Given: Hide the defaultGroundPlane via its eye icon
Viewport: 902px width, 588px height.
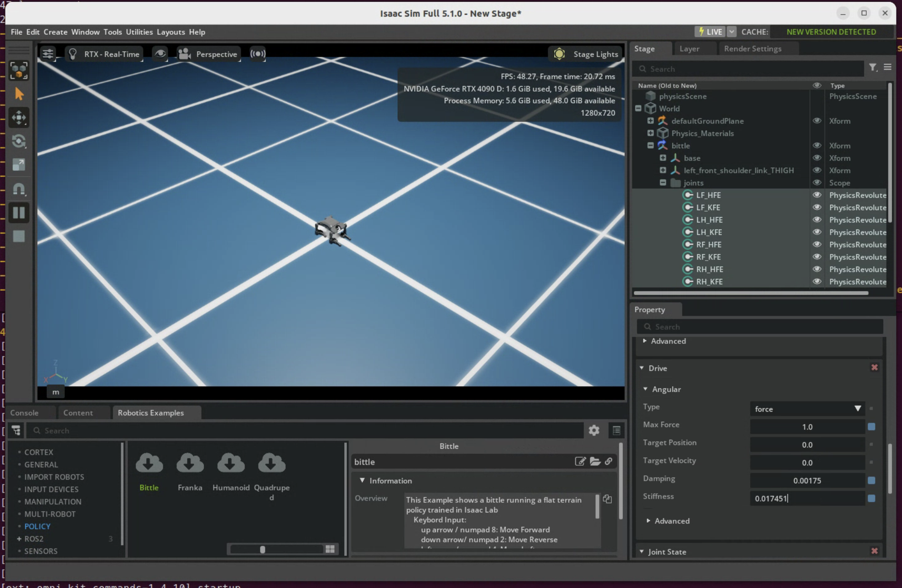Looking at the screenshot, I should (817, 121).
